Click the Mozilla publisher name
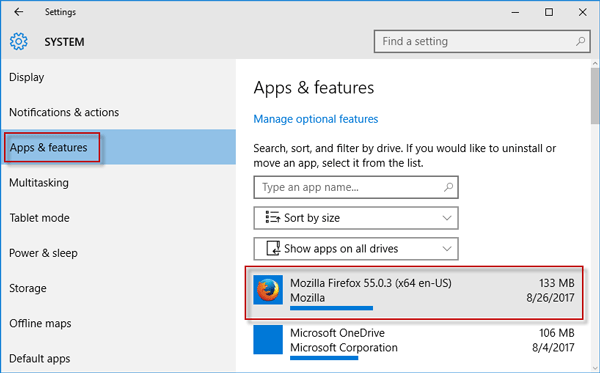Screen dimensions: 600x373 [x=307, y=298]
